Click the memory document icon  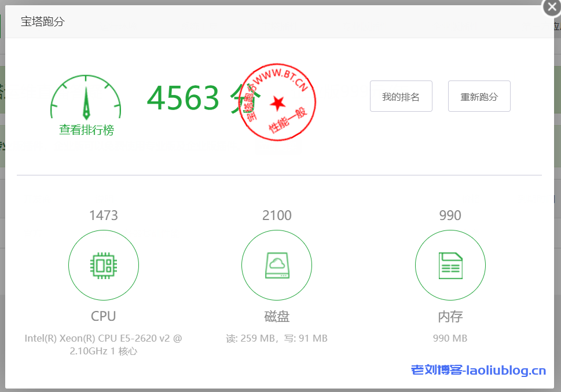coord(450,266)
